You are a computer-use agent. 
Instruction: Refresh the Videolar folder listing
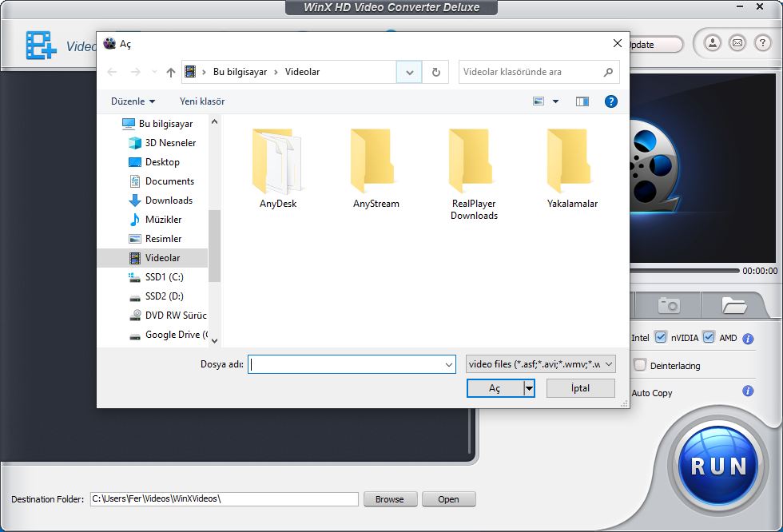(436, 72)
